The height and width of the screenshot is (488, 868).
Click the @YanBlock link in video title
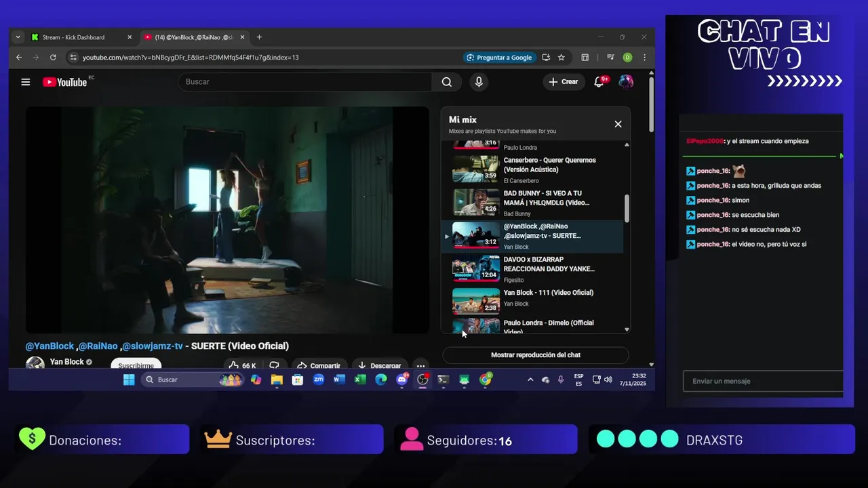pos(50,346)
